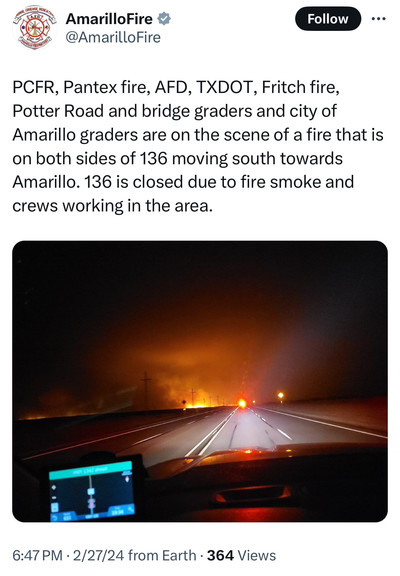This screenshot has width=400, height=576.
Task: Open the three-dot more options menu
Action: (x=379, y=18)
